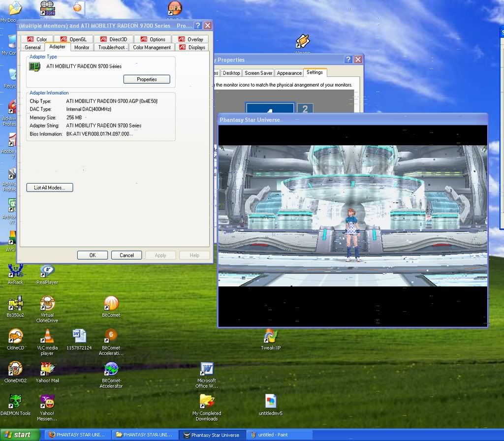Viewport: 504px width, 441px height.
Task: Open Appearance tab in Display Properties
Action: 289,73
